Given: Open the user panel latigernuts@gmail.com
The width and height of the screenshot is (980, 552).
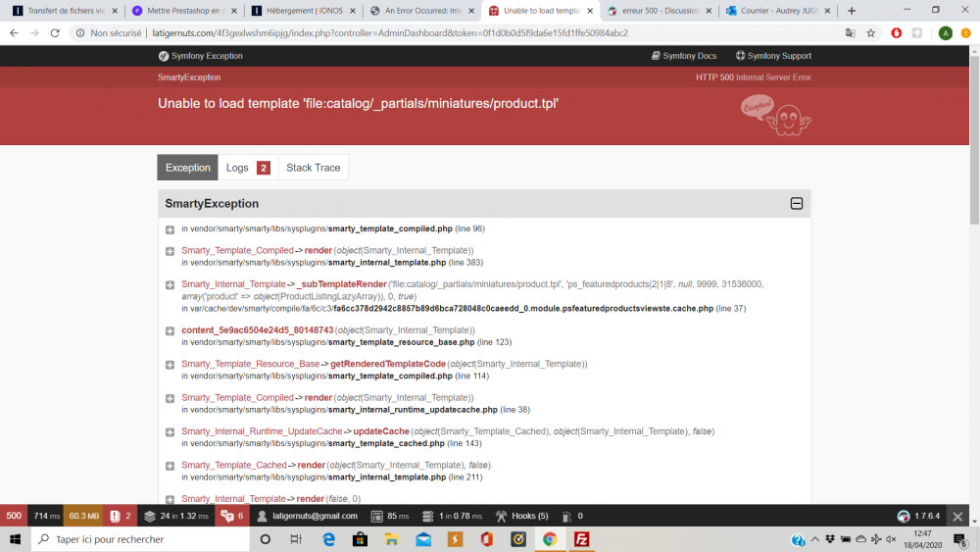Looking at the screenshot, I should tap(307, 516).
